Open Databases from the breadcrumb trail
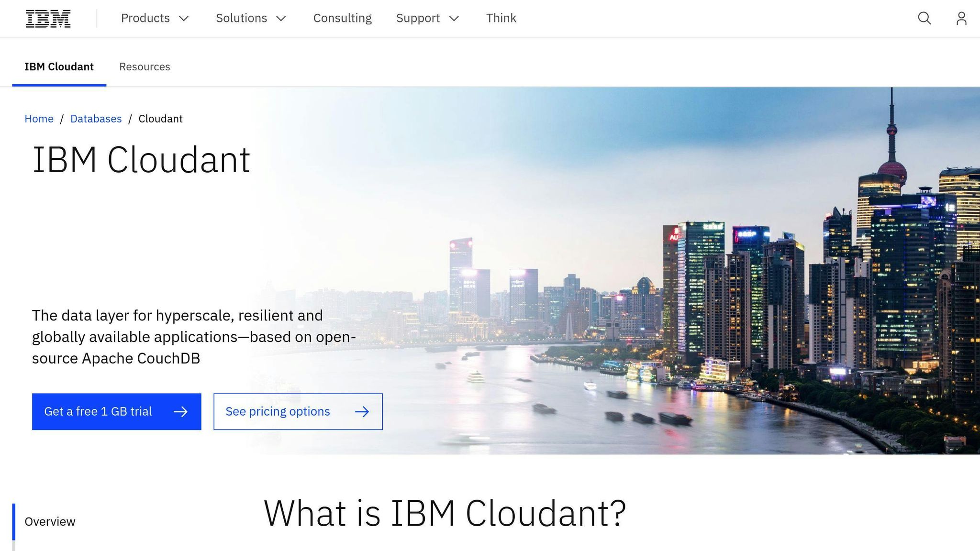Image resolution: width=980 pixels, height=551 pixels. [96, 118]
